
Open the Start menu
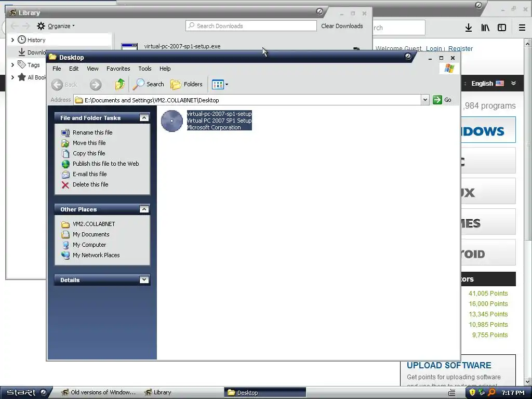pos(26,393)
